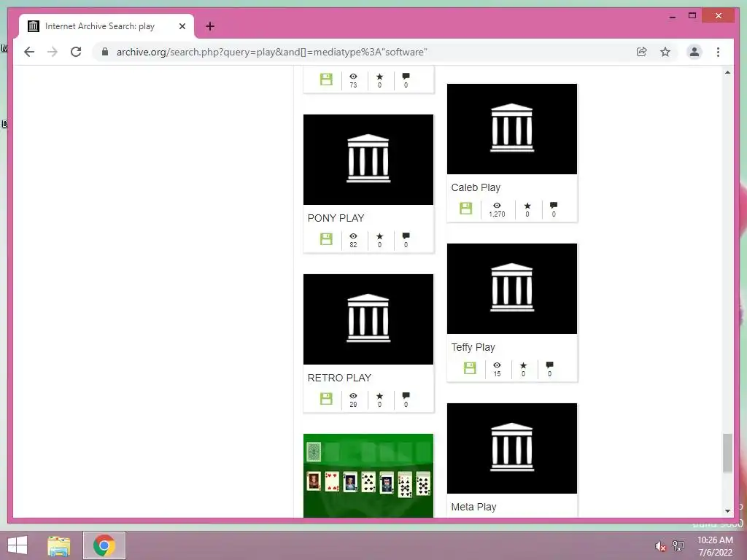Viewport: 747px width, 560px height.
Task: Click the reviews comment icon on Teffy Play
Action: 550,365
